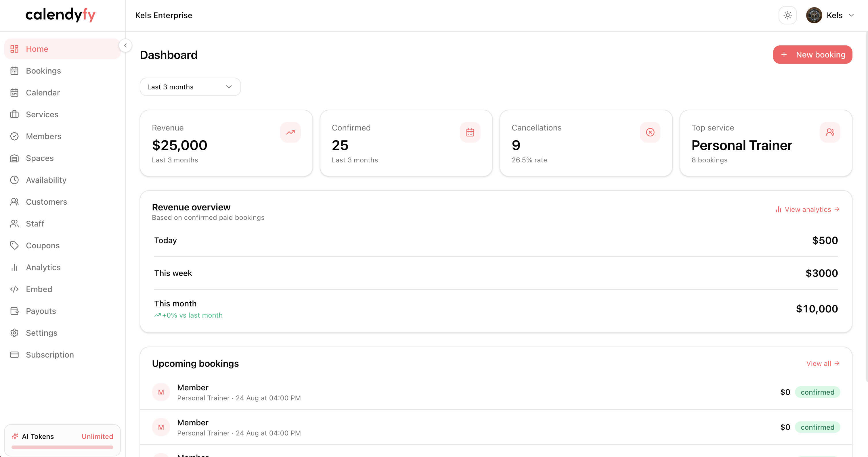Click View all upcoming bookings
Screen dimensions: 868x457
click(823, 363)
